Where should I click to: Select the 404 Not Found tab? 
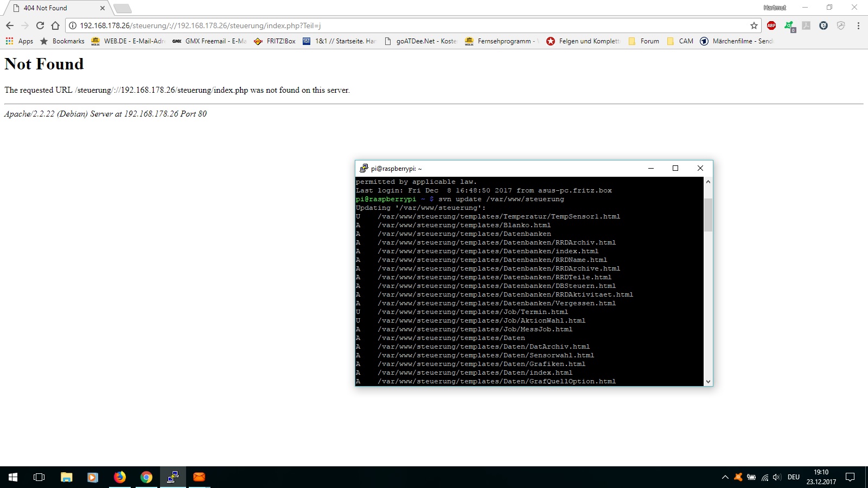[x=54, y=8]
